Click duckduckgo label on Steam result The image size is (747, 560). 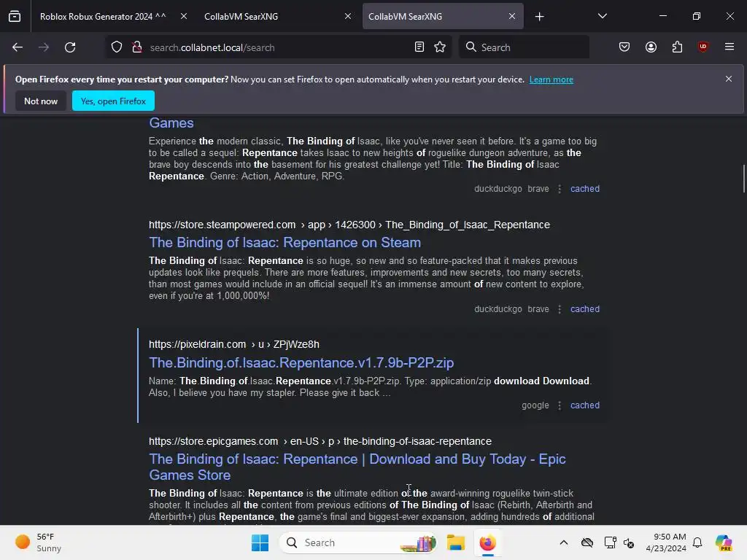click(498, 309)
